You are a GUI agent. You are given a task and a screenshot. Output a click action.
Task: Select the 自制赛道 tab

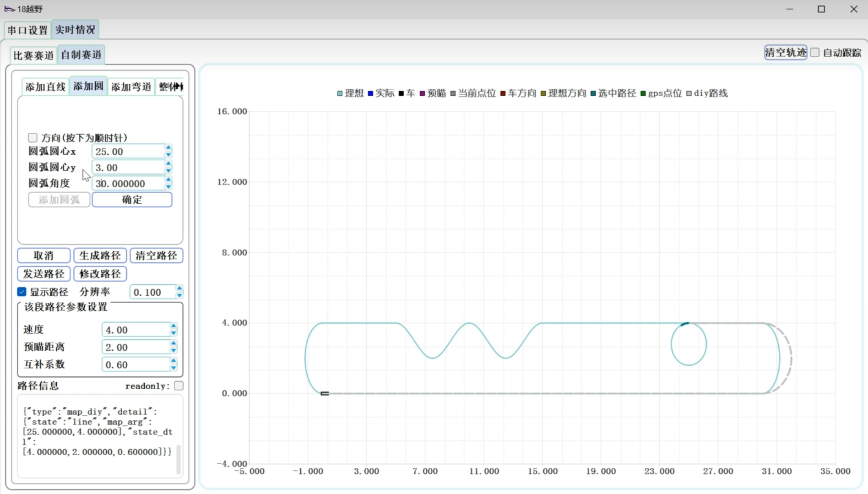click(81, 55)
